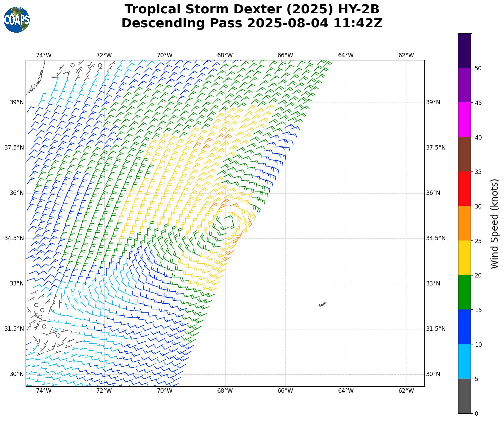Click the 50 tick label on colorbar
This screenshot has height=421, width=504.
click(x=478, y=68)
